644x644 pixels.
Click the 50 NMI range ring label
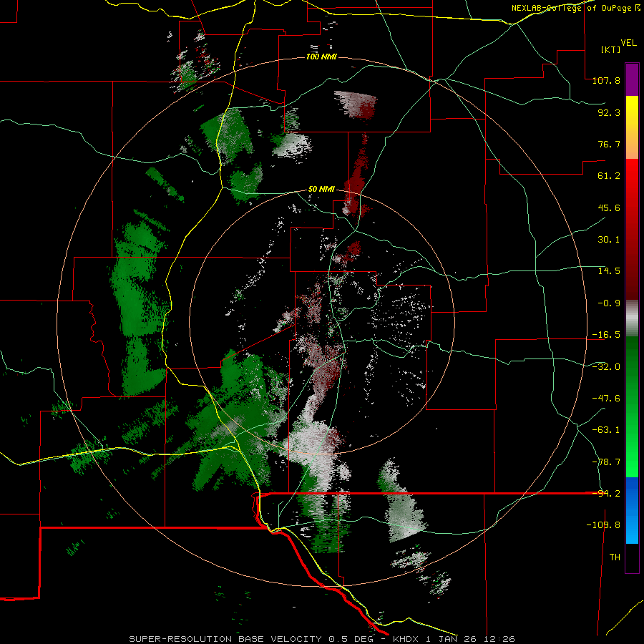pos(321,189)
